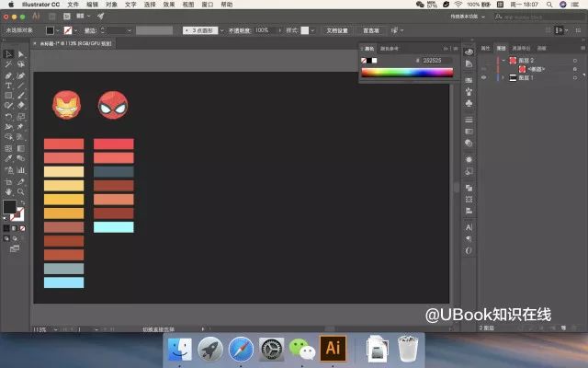Open the workspace switcher dropdown
588x368 pixels.
[468, 17]
